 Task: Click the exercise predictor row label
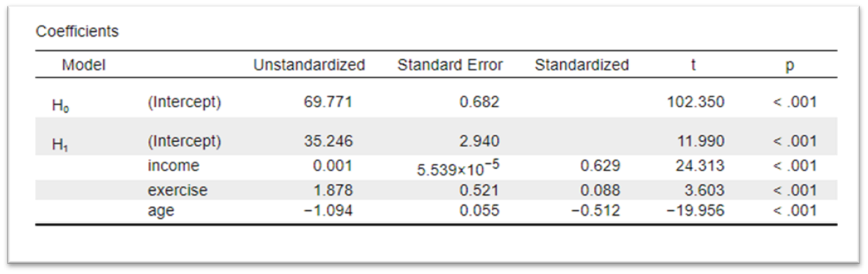coord(178,190)
